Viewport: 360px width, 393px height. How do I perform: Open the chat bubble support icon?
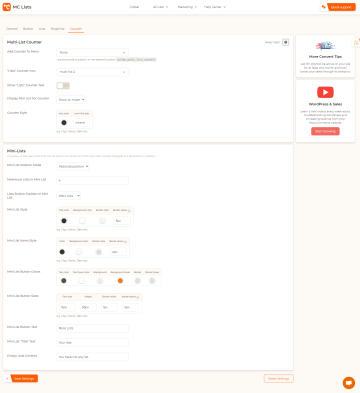[x=349, y=383]
